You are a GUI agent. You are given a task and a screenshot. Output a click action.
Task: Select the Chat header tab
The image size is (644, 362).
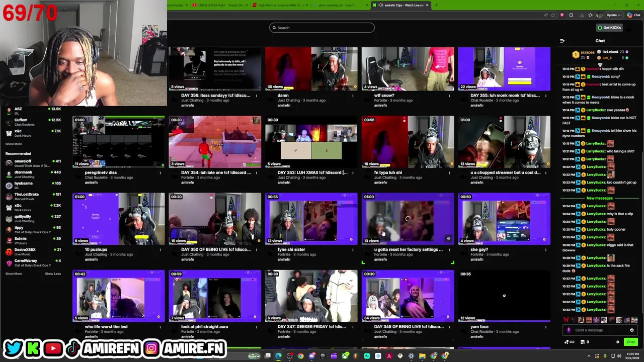(600, 41)
